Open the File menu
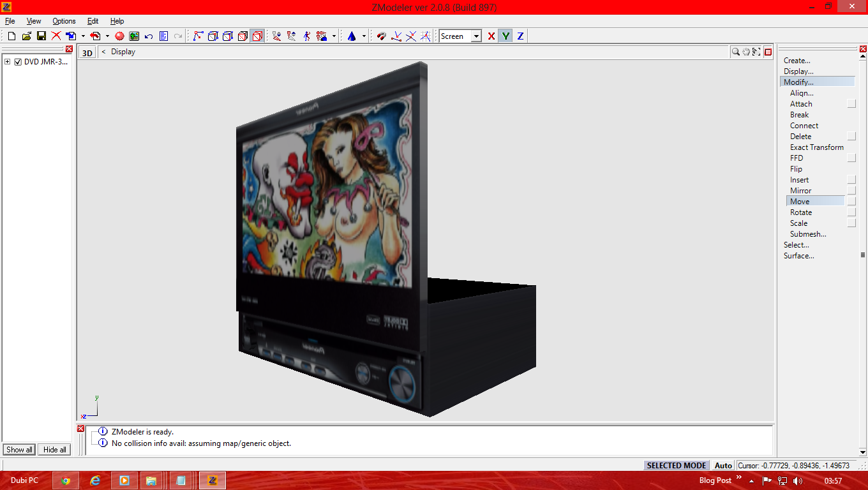This screenshot has width=868, height=490. point(10,21)
